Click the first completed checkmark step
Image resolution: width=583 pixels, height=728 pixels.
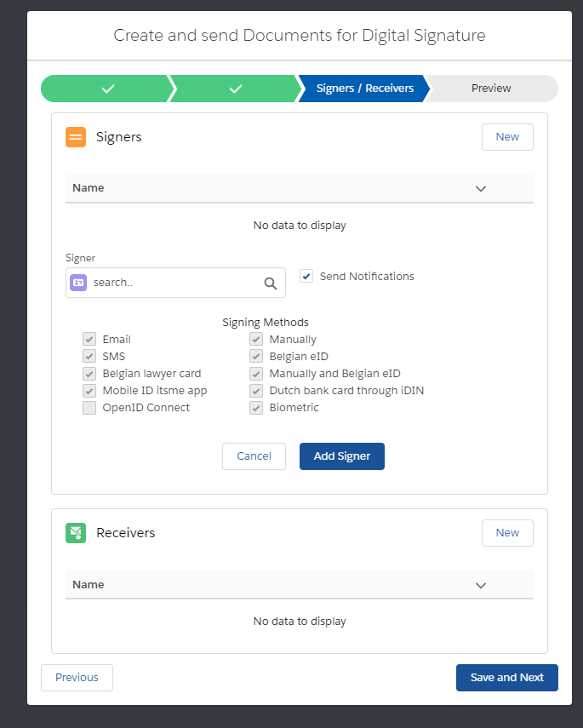tap(107, 89)
